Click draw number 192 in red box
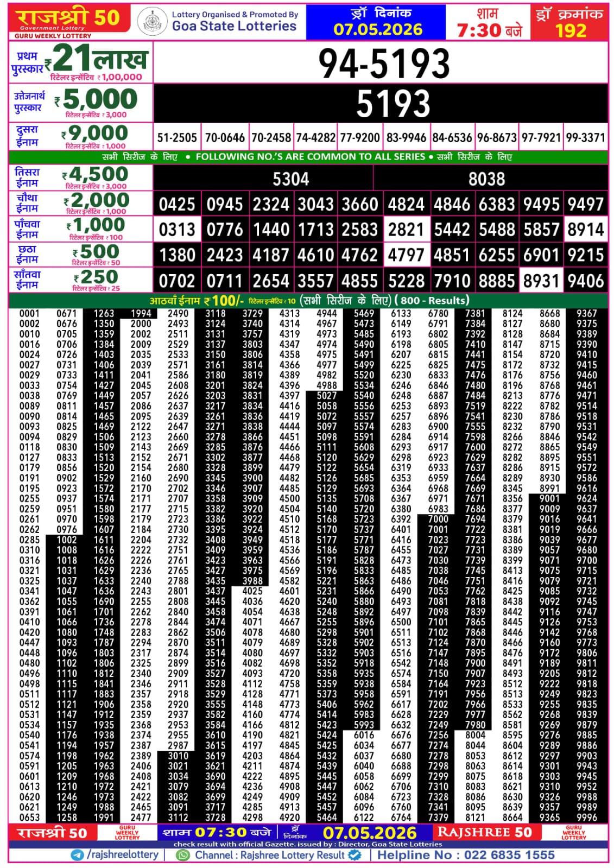 (571, 30)
